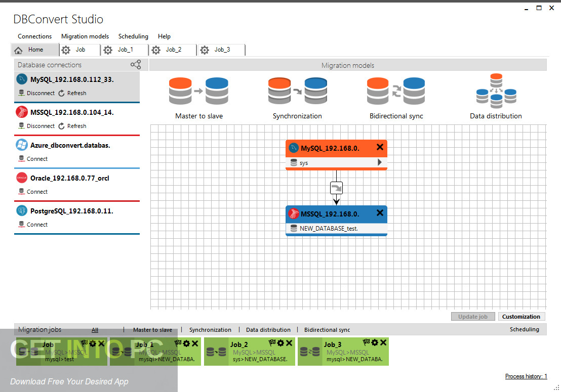Open settings gear of Job_3

tap(375, 343)
